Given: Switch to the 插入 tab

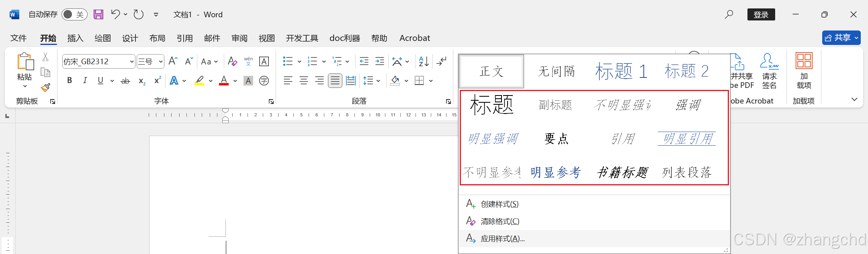Looking at the screenshot, I should pos(76,38).
